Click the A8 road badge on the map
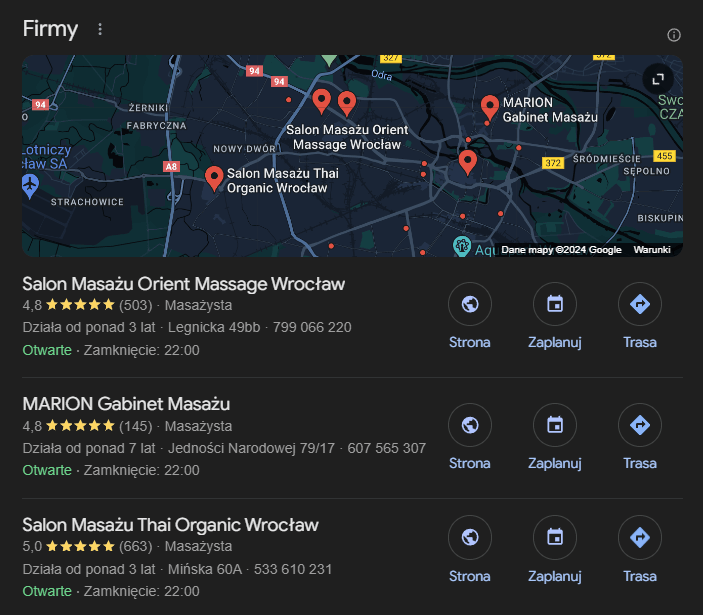 click(x=171, y=167)
